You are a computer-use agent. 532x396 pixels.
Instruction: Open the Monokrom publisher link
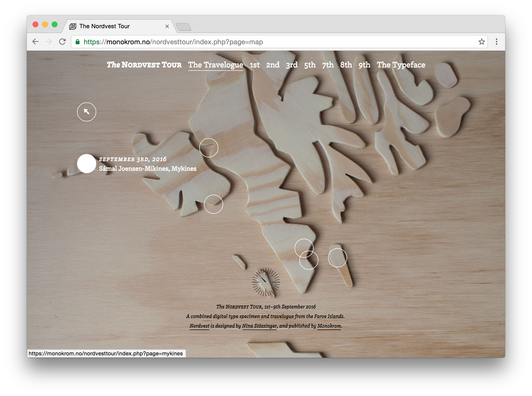coord(329,326)
